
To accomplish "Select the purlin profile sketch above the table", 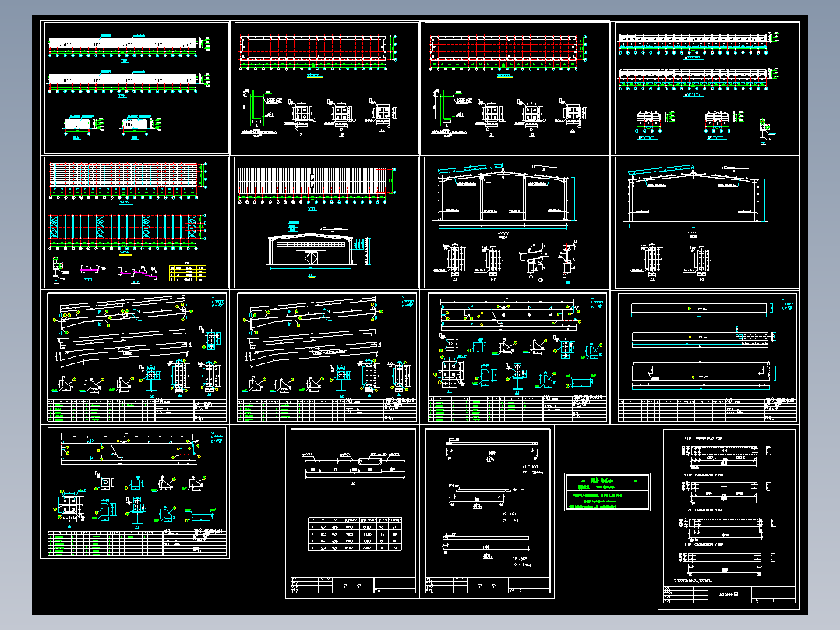I will point(355,459).
